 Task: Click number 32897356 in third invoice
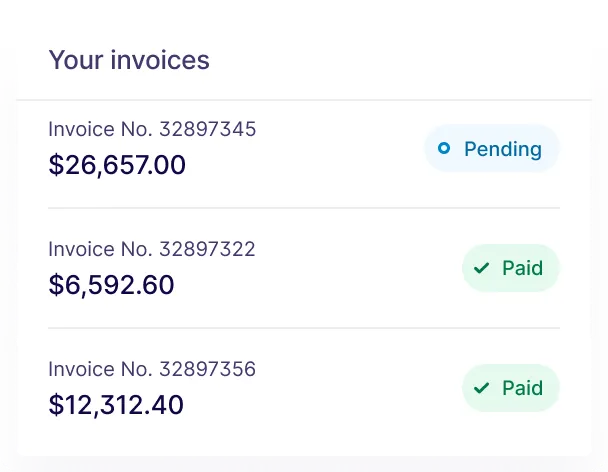tap(207, 369)
